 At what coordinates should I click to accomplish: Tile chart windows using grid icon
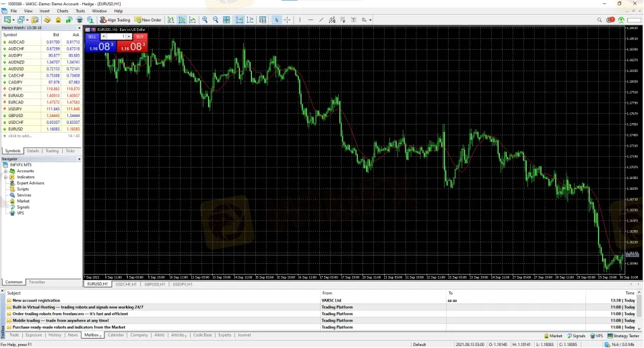point(226,20)
